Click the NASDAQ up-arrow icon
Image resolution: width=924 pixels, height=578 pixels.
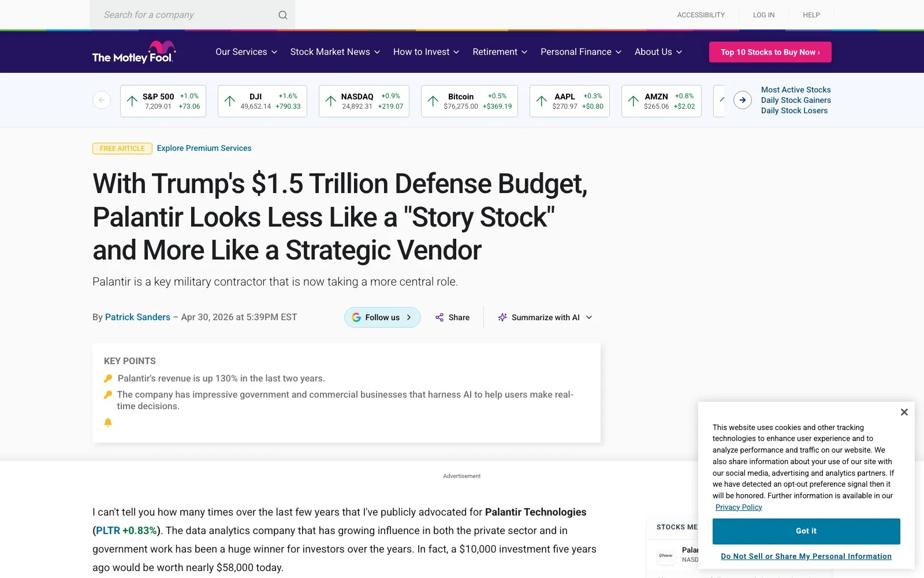(331, 101)
